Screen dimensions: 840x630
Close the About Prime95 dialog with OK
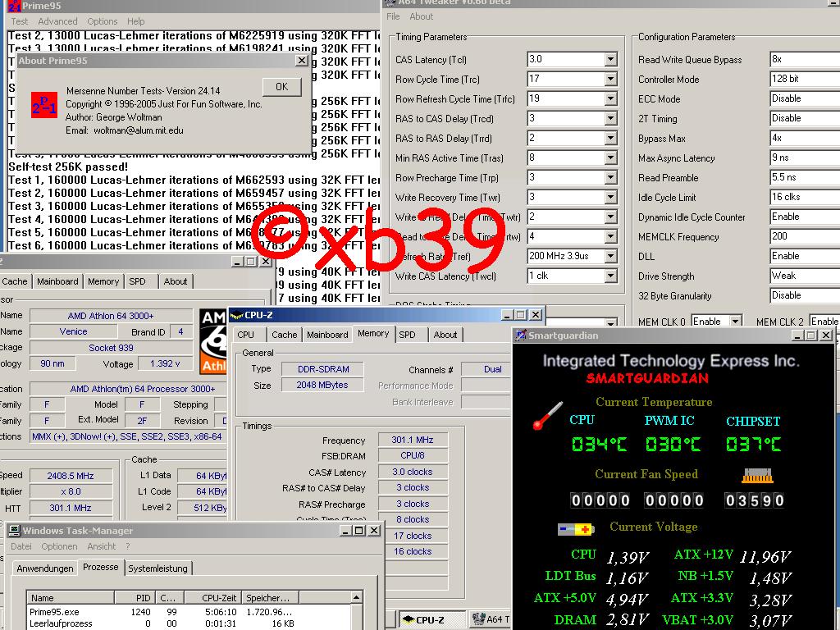pyautogui.click(x=282, y=87)
